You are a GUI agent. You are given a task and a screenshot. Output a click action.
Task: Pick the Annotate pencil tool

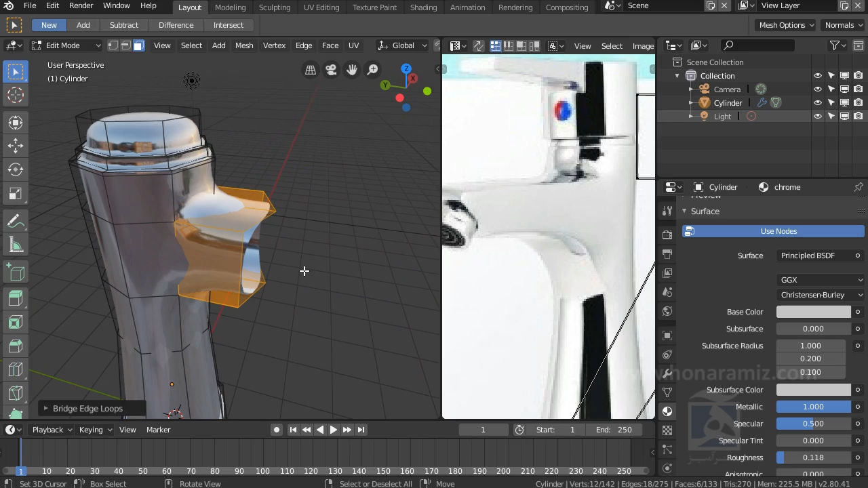15,221
